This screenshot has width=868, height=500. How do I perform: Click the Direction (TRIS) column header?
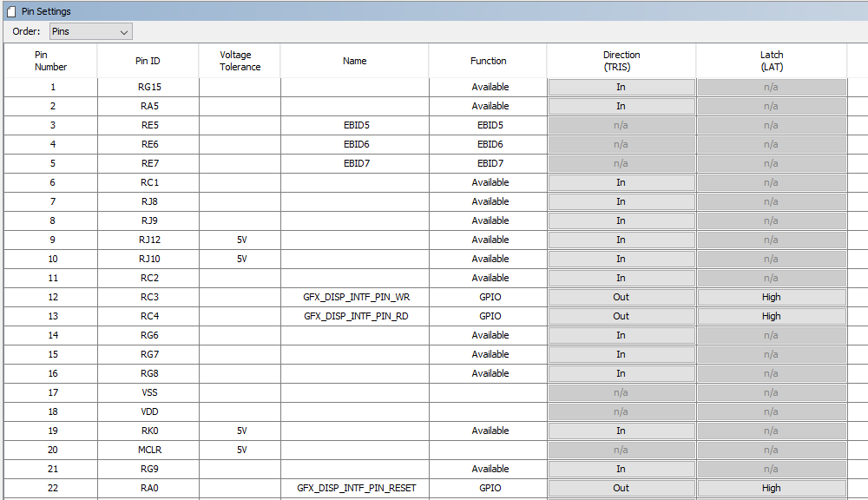(621, 61)
